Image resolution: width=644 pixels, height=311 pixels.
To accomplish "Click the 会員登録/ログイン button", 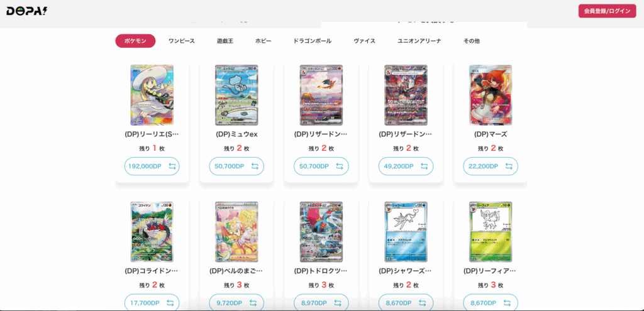I will pos(607,11).
